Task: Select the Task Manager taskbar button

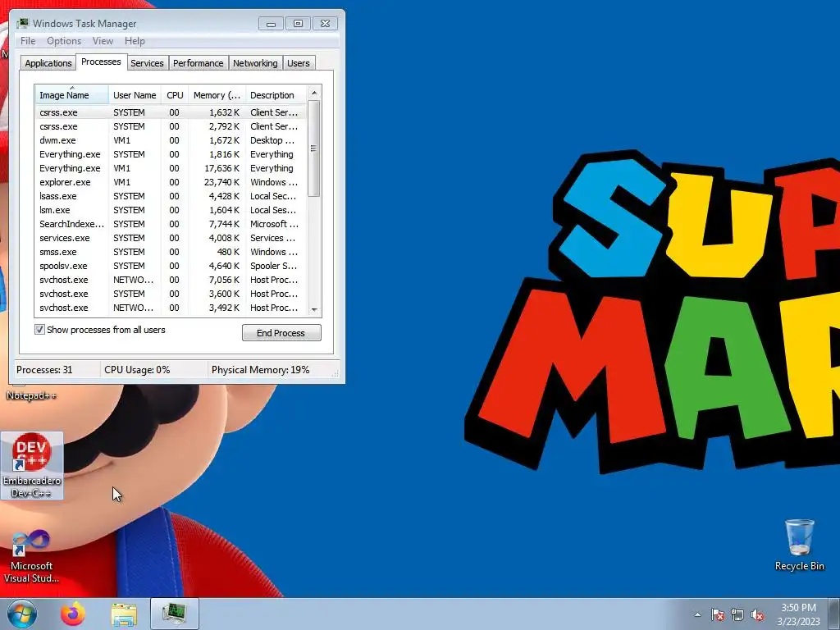Action: (175, 614)
